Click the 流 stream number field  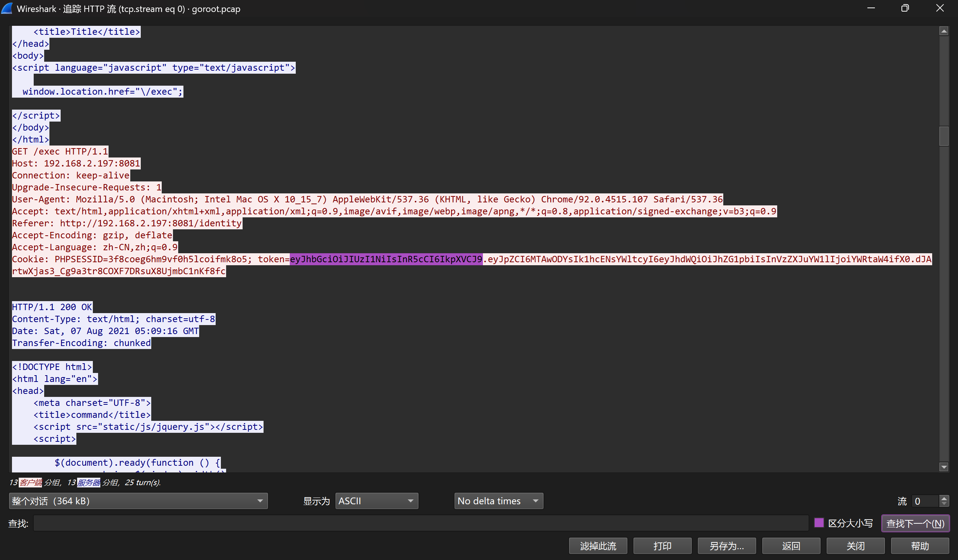click(926, 501)
